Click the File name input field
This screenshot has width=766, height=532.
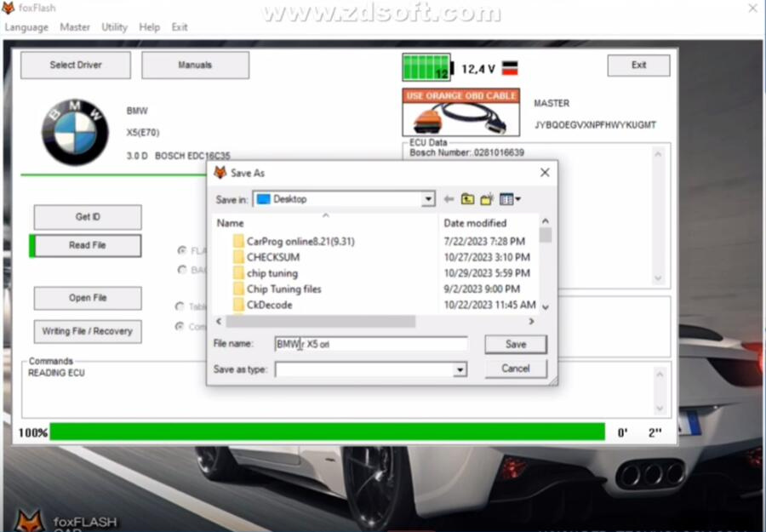[371, 344]
